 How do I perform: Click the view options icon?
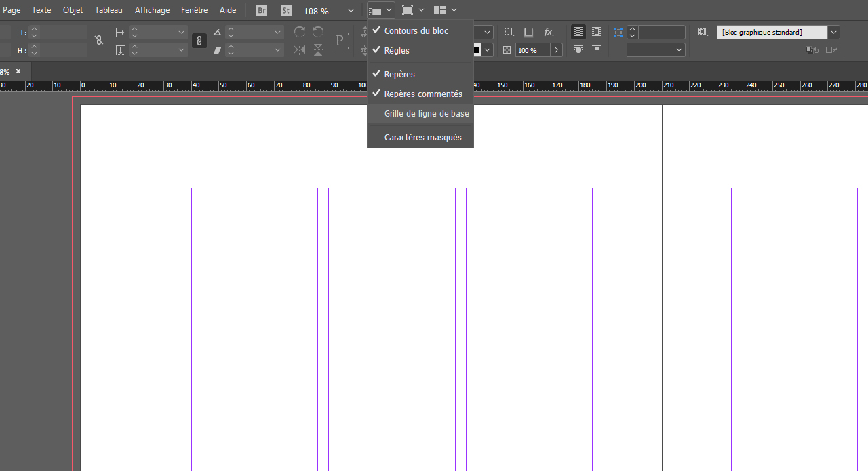(375, 10)
